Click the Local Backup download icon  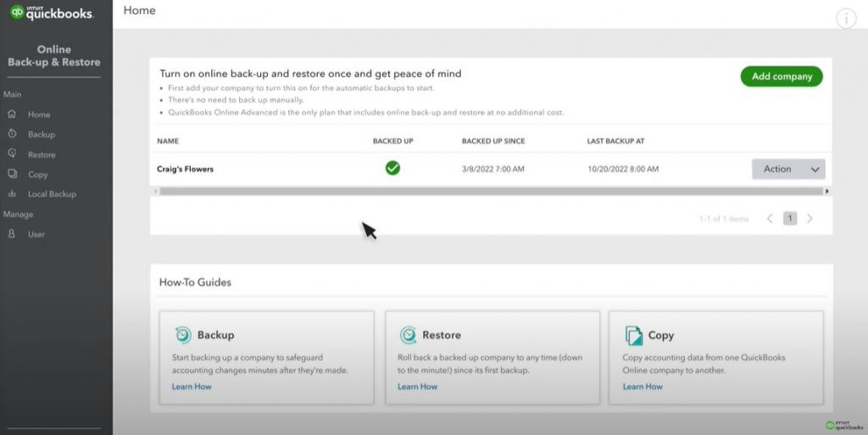(12, 193)
